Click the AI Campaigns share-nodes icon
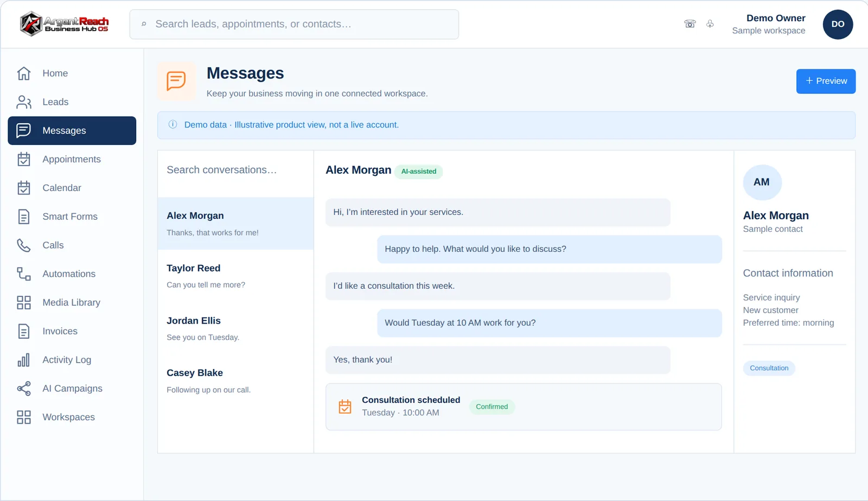 coord(24,389)
